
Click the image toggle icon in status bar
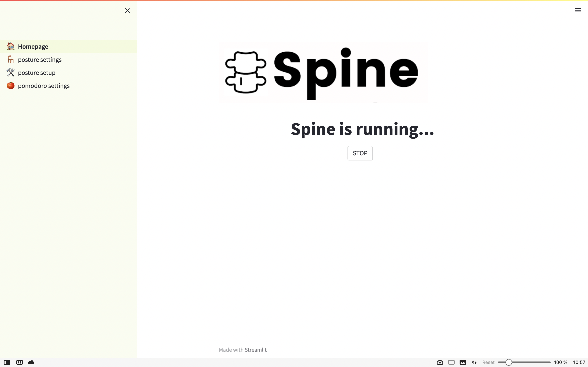point(463,362)
